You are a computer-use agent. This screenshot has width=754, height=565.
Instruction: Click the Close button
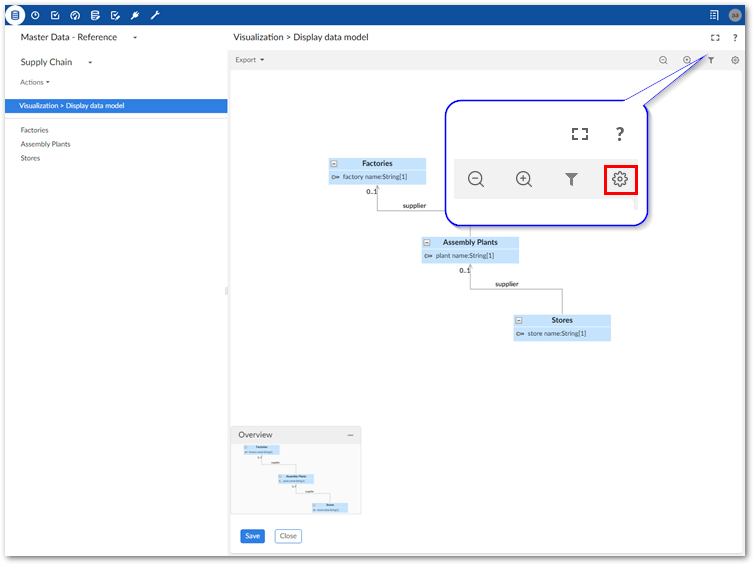(288, 536)
